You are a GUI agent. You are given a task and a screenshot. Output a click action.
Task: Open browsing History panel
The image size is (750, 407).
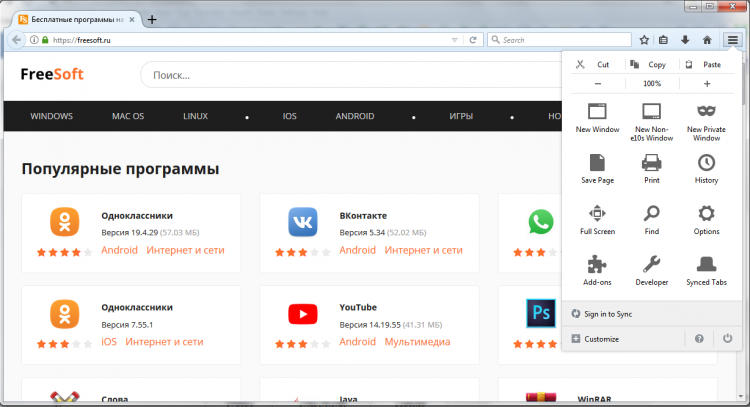[x=706, y=162]
